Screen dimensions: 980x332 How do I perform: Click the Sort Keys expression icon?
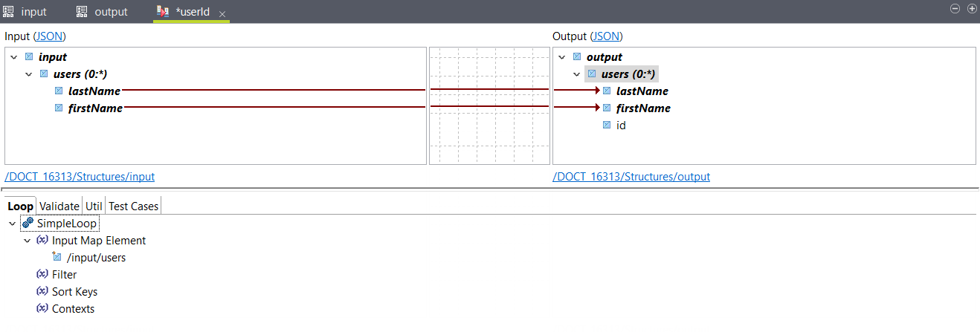[x=42, y=292]
